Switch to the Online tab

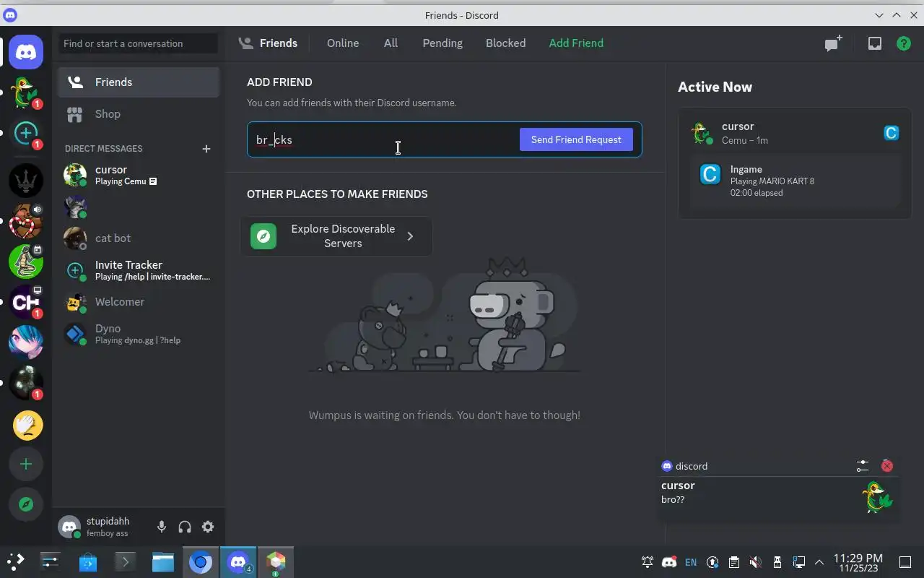point(343,43)
